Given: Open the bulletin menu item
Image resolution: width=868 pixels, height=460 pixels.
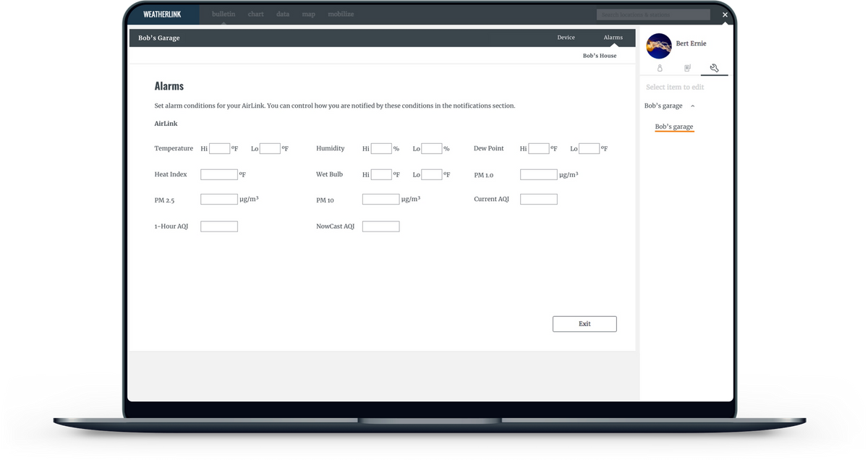Looking at the screenshot, I should point(224,14).
